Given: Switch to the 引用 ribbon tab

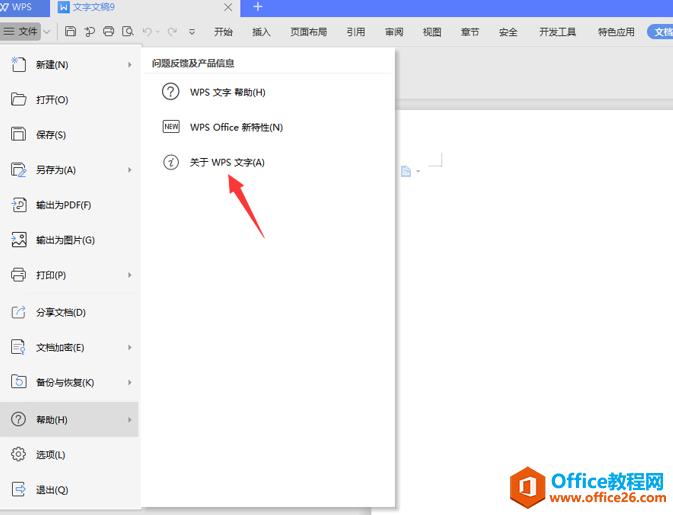Looking at the screenshot, I should (x=356, y=32).
